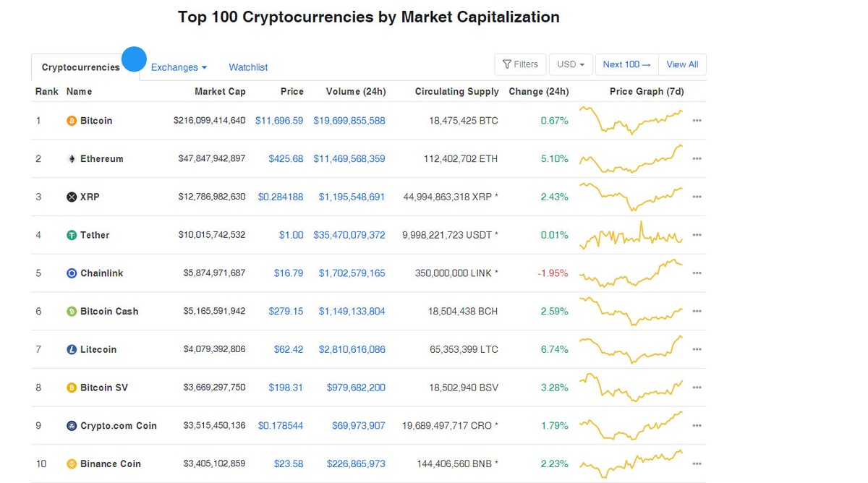Select the Chainlink coin icon
The image size is (868, 483).
71,273
